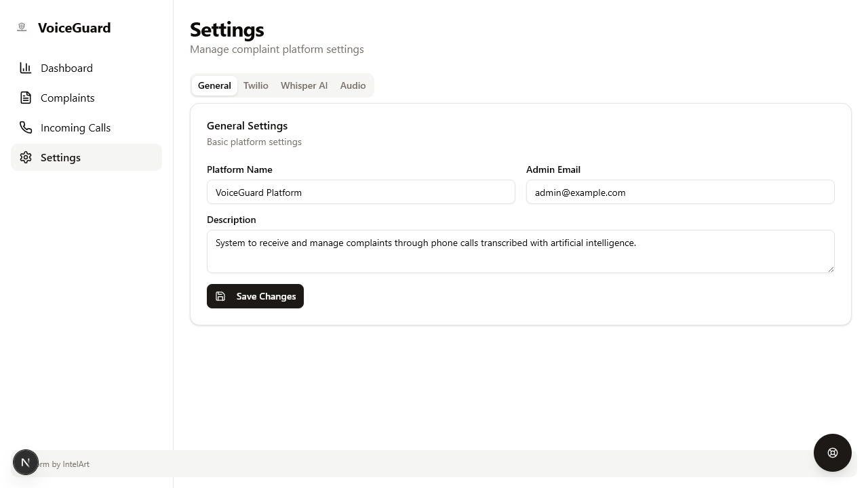Image resolution: width=868 pixels, height=488 pixels.
Task: Click the floppy disk save icon
Action: pos(220,296)
